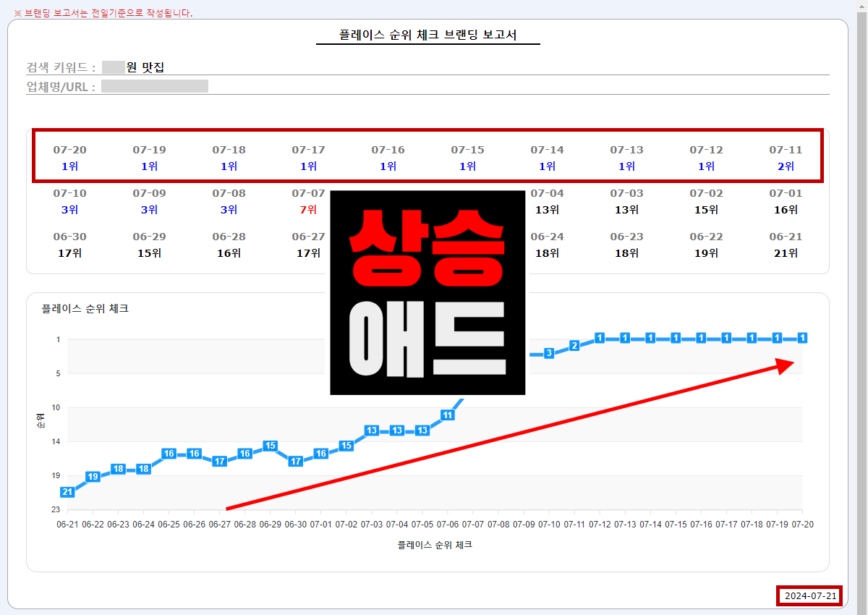Click the '업체명/URL :' label

(x=61, y=87)
